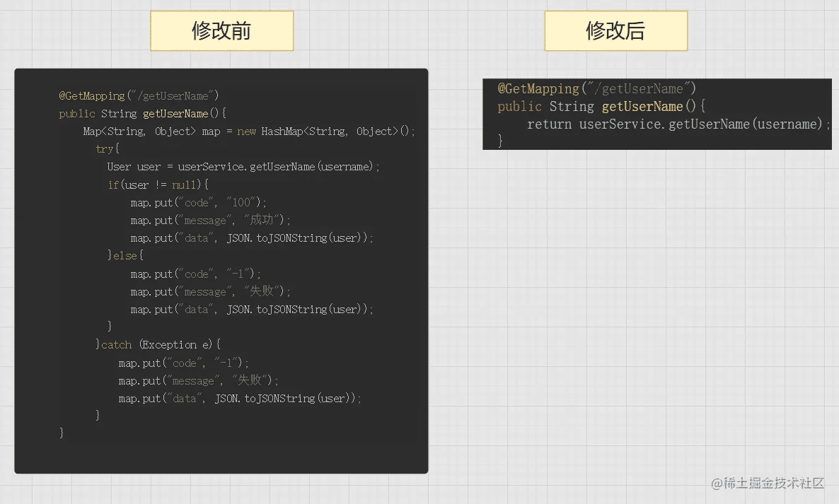Click the 修改前 label box
The width and height of the screenshot is (839, 504).
(x=221, y=31)
